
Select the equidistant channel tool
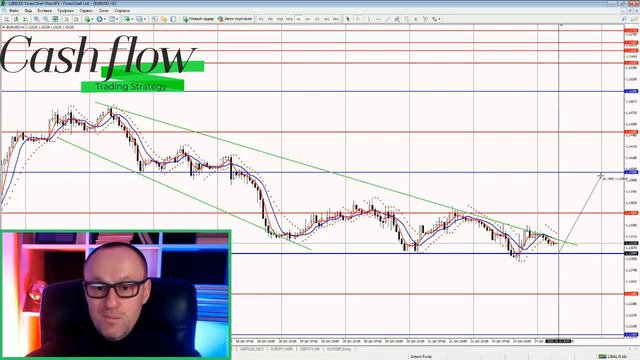pos(397,19)
